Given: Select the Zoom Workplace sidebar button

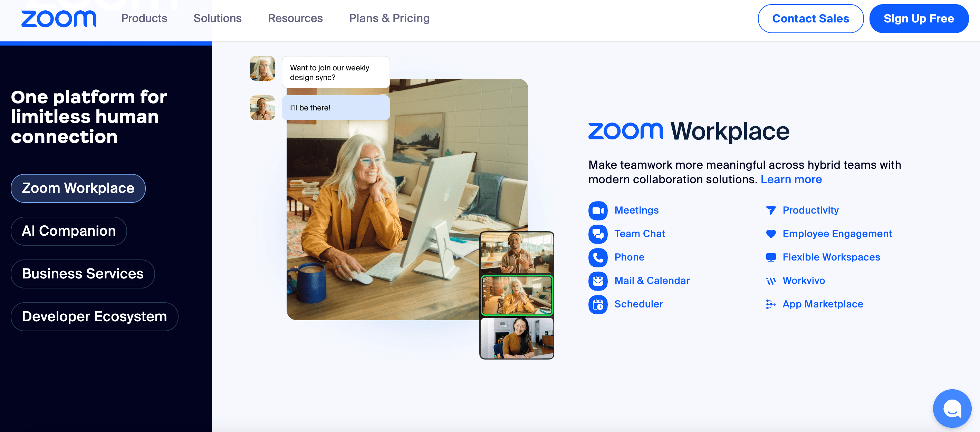Looking at the screenshot, I should click(78, 187).
